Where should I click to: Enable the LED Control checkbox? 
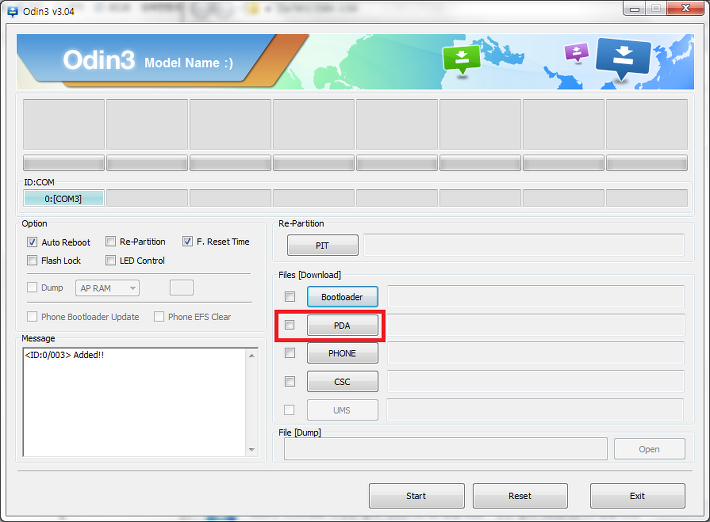pos(110,260)
